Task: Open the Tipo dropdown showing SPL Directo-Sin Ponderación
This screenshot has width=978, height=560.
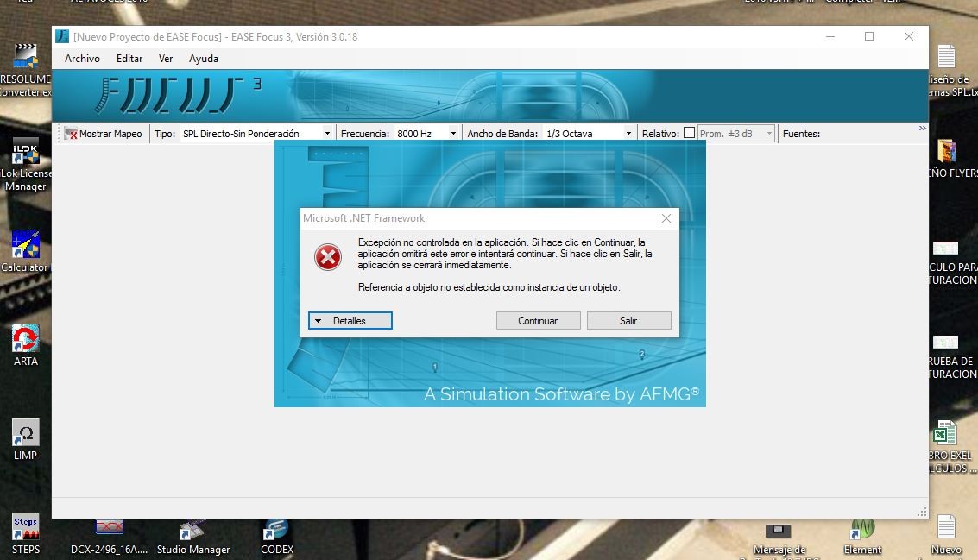Action: coord(256,134)
